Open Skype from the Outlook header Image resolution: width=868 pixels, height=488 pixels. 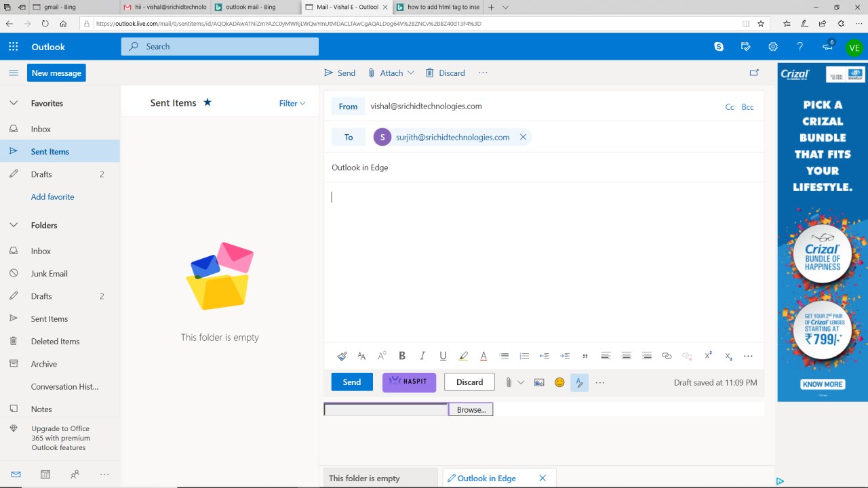719,47
